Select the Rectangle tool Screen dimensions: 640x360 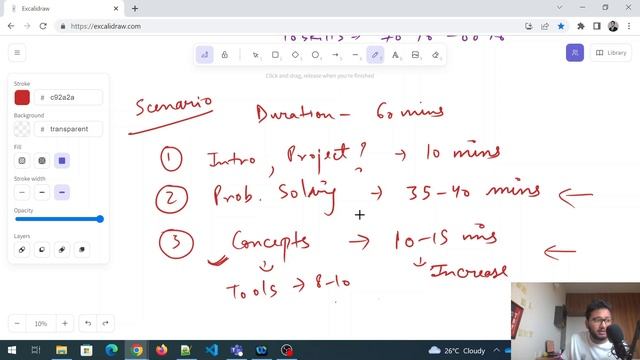276,55
